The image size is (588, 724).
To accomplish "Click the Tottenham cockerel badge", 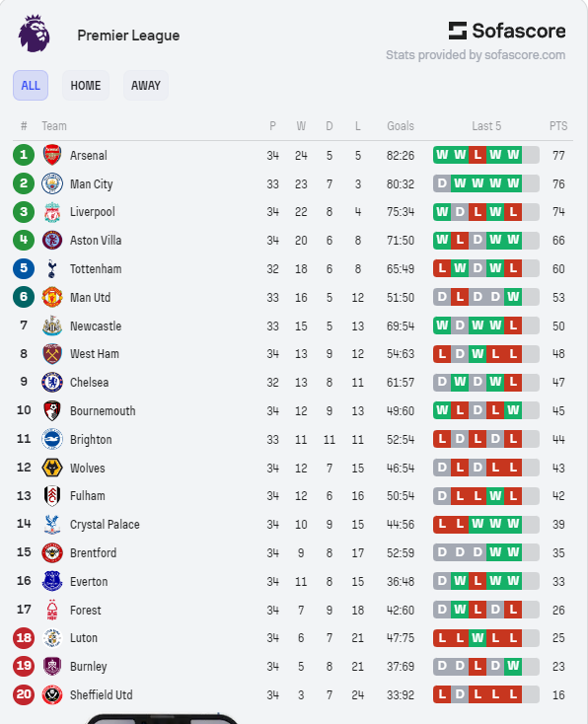I will [52, 268].
